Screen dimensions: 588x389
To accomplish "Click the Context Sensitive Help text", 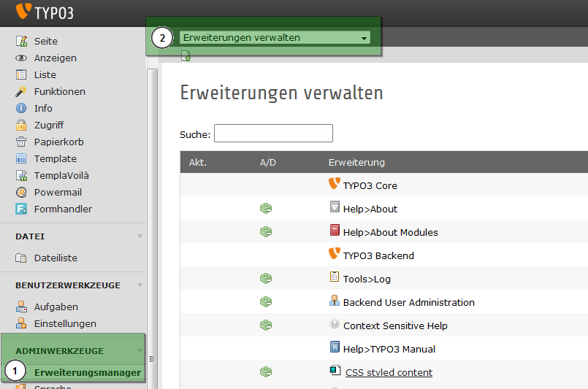I will coord(395,326).
